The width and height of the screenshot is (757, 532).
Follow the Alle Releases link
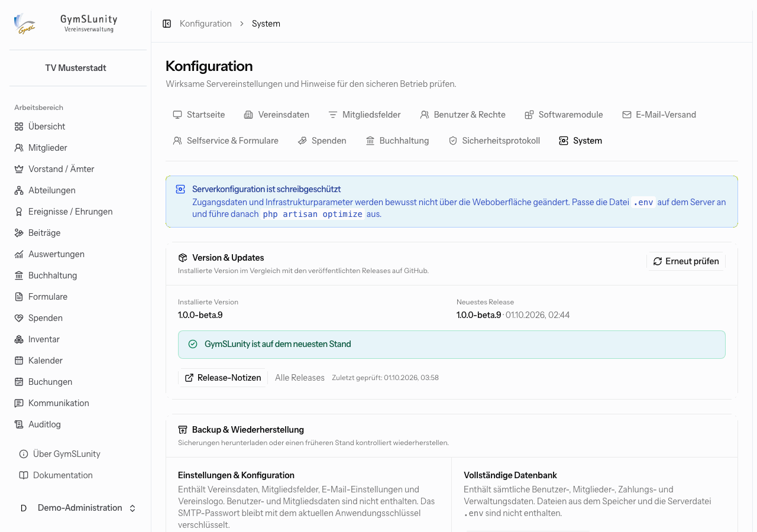pos(300,378)
